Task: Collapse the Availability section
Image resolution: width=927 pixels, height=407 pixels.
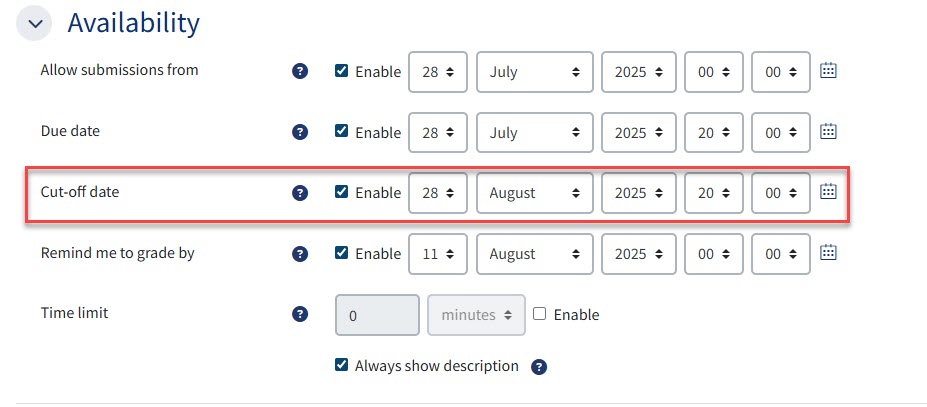Action: coord(35,24)
